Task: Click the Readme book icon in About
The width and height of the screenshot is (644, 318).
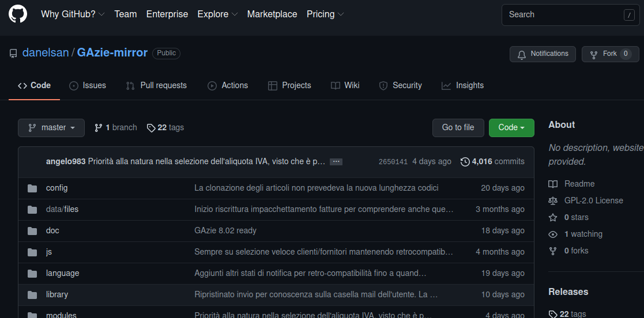Action: (x=553, y=184)
